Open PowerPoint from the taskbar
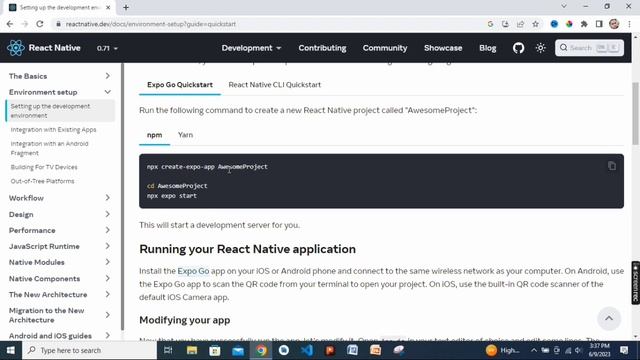This screenshot has height=360, width=640. (330, 350)
